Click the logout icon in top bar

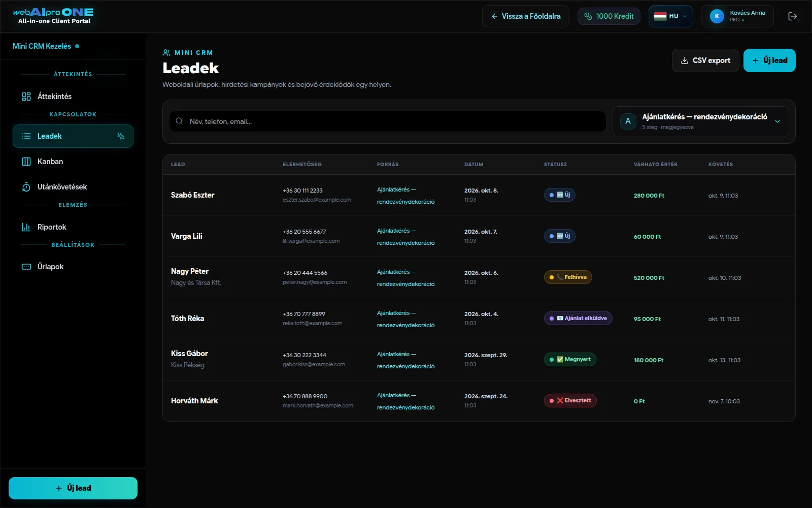[792, 16]
